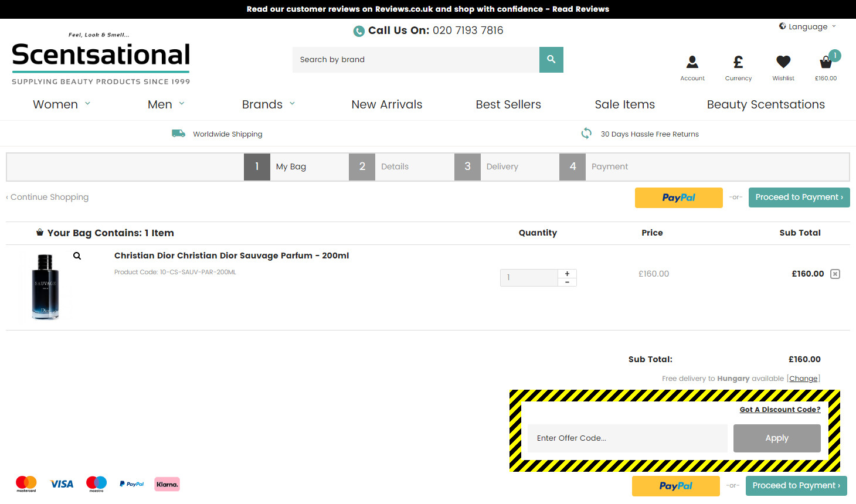Click the Visa payment logo
Image resolution: width=856 pixels, height=504 pixels.
click(62, 484)
